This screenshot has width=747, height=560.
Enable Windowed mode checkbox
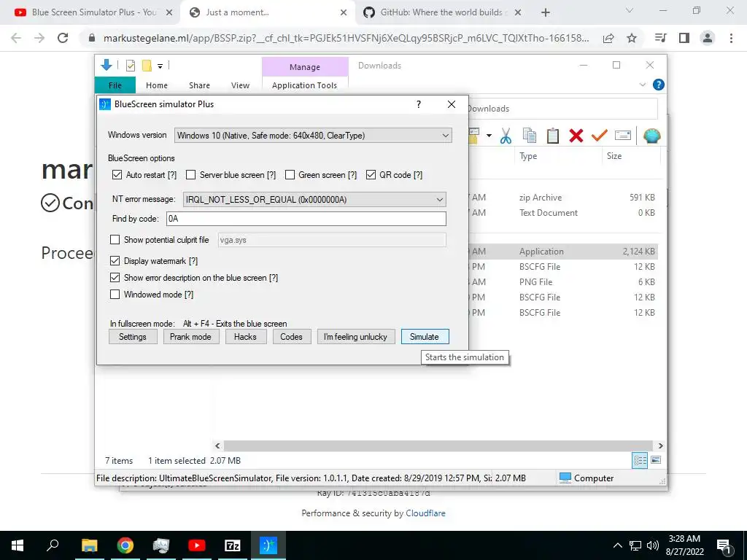tap(115, 295)
